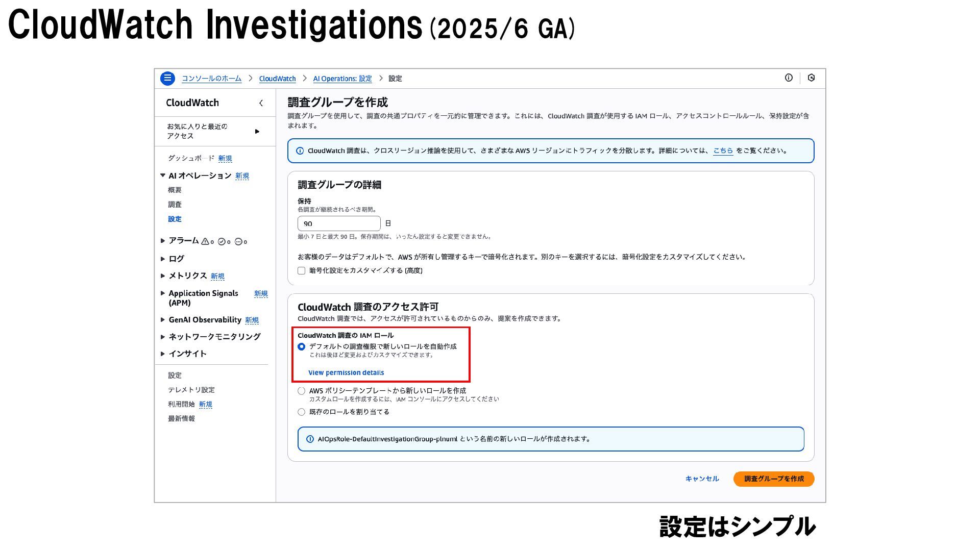This screenshot has width=980, height=551.
Task: Open テレメトリ設定 in sidebar
Action: pyautogui.click(x=191, y=390)
